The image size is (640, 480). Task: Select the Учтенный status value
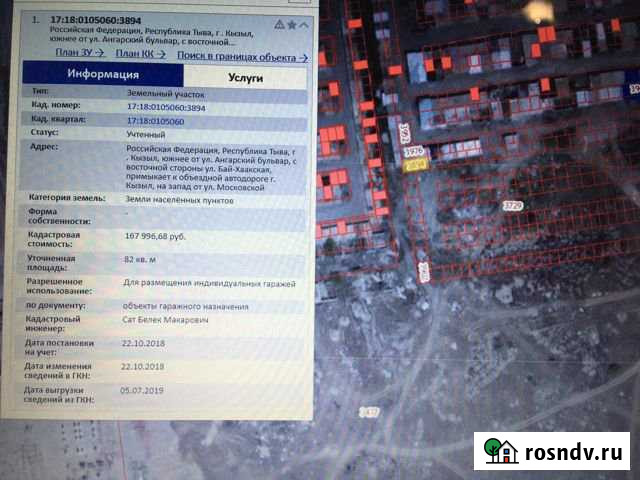pyautogui.click(x=146, y=134)
